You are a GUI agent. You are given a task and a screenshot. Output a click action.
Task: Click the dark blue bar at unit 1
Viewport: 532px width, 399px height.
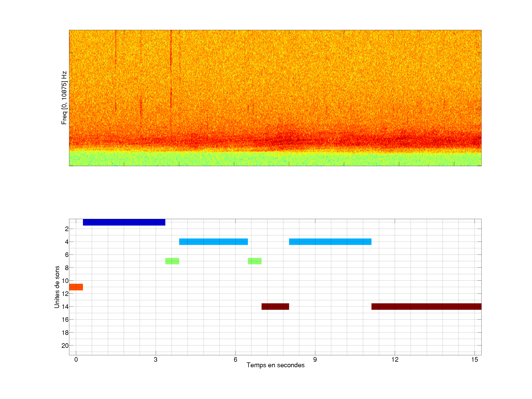click(x=124, y=222)
